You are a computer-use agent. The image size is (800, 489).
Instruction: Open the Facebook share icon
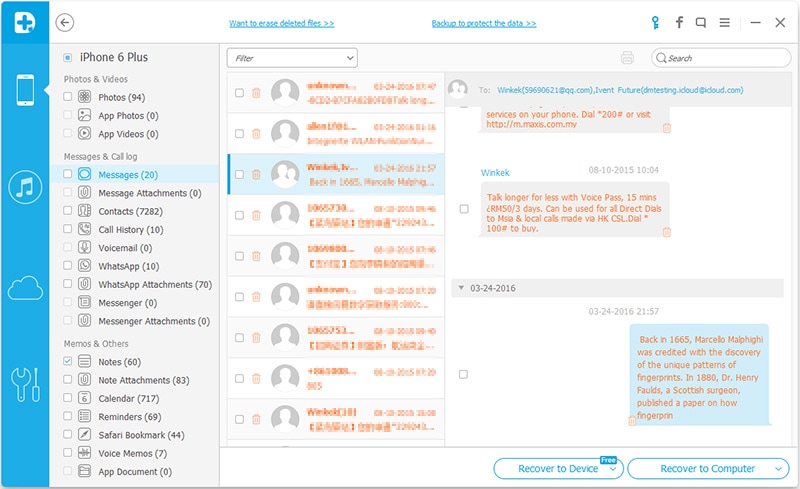point(679,22)
